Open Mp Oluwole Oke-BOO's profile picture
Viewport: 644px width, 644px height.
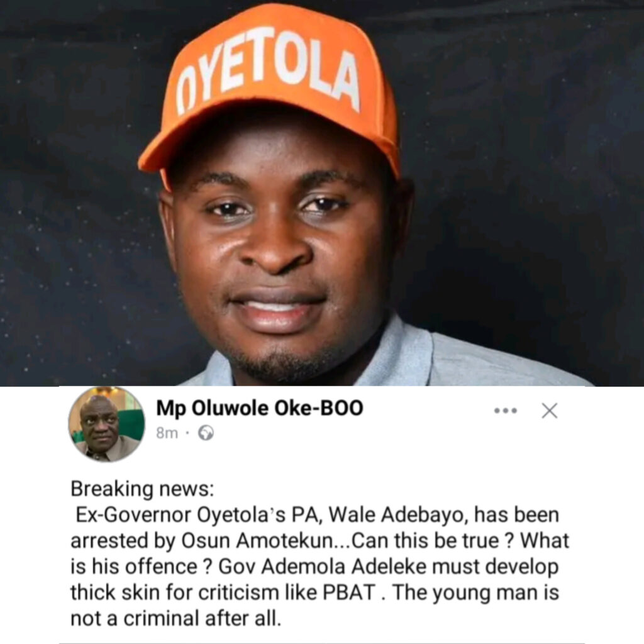[x=106, y=425]
